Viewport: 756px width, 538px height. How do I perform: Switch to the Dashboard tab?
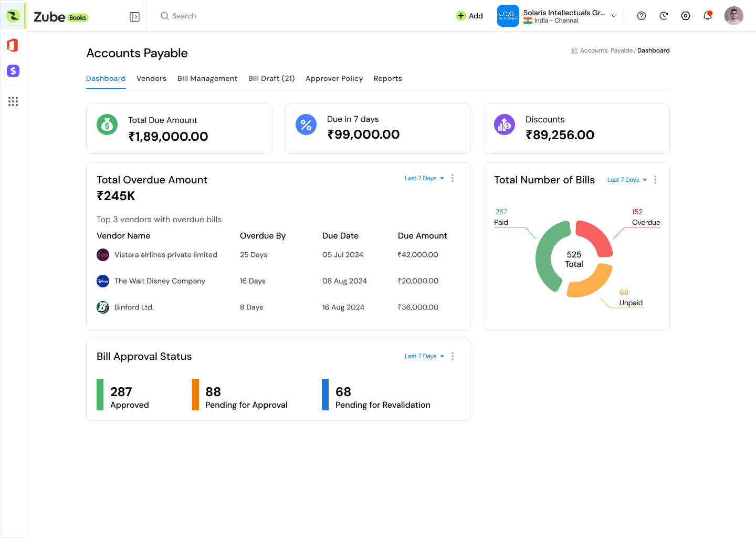[106, 78]
